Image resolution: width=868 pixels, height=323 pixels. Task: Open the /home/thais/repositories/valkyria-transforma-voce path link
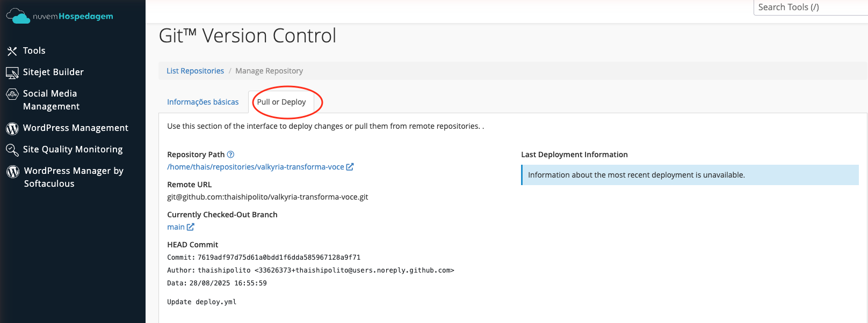(256, 167)
